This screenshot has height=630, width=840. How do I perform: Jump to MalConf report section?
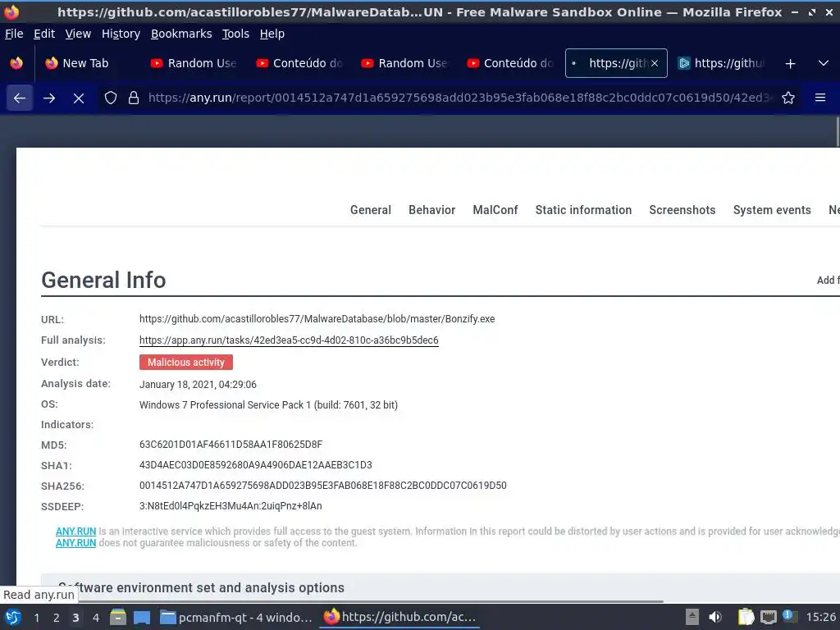click(495, 210)
